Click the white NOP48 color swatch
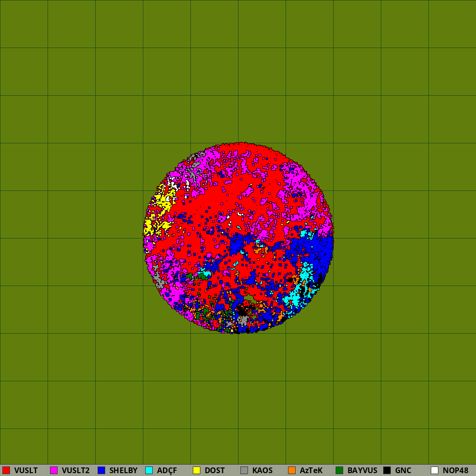Screen dimensions: 476x476 [x=435, y=470]
